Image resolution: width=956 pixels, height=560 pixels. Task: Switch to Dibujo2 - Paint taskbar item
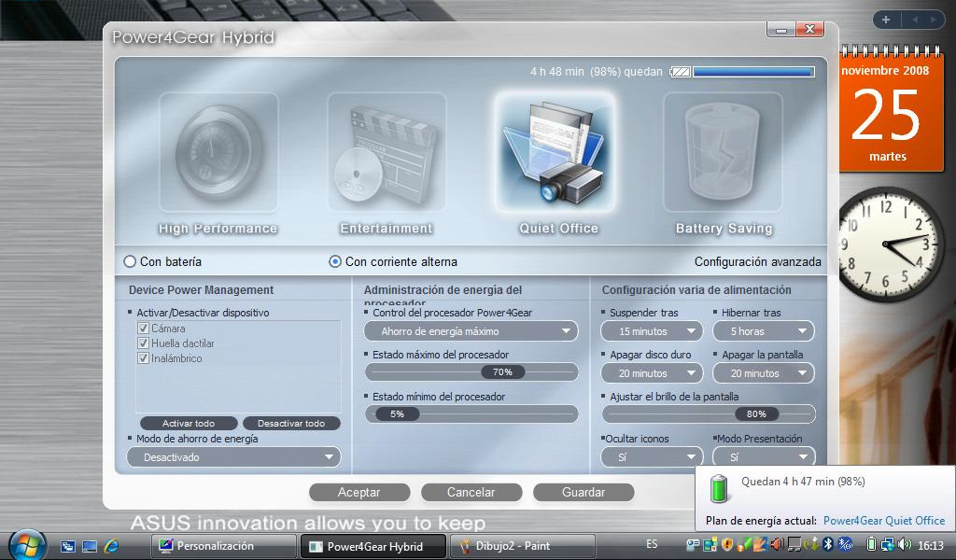click(522, 546)
